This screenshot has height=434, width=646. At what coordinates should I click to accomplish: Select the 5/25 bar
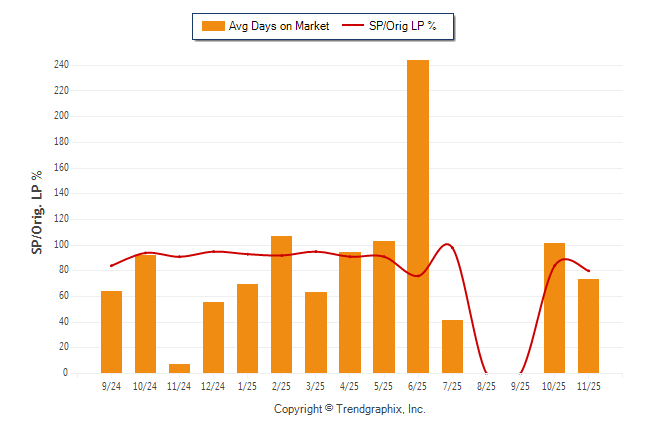point(384,307)
